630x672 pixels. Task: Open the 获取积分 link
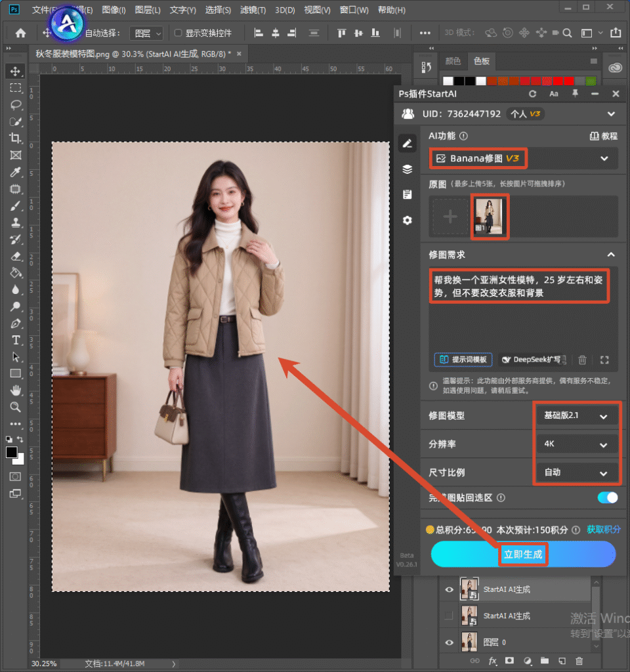click(604, 530)
